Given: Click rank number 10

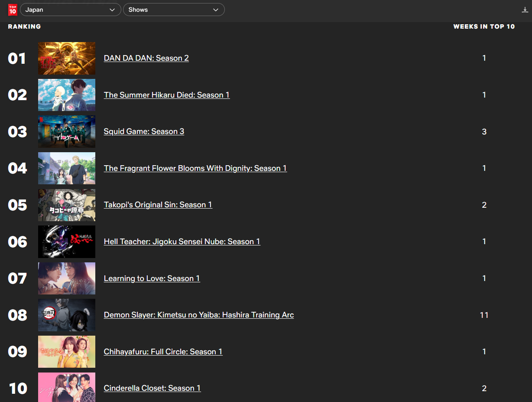Looking at the screenshot, I should coord(18,388).
